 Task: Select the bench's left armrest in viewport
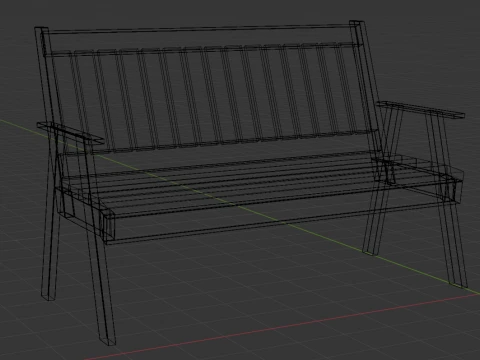coord(70,133)
